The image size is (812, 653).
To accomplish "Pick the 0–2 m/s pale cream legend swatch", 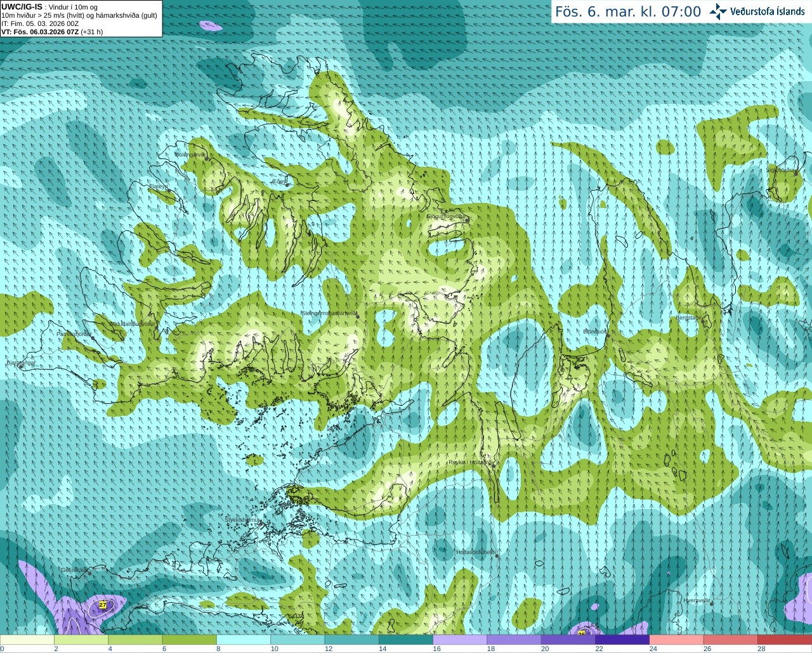I will click(x=27, y=640).
